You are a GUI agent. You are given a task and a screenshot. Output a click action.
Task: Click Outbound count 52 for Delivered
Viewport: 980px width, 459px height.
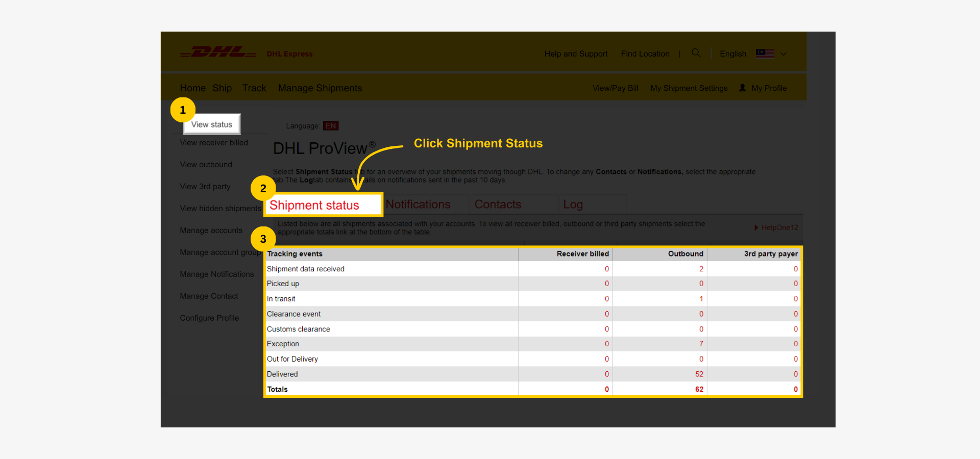pyautogui.click(x=699, y=374)
